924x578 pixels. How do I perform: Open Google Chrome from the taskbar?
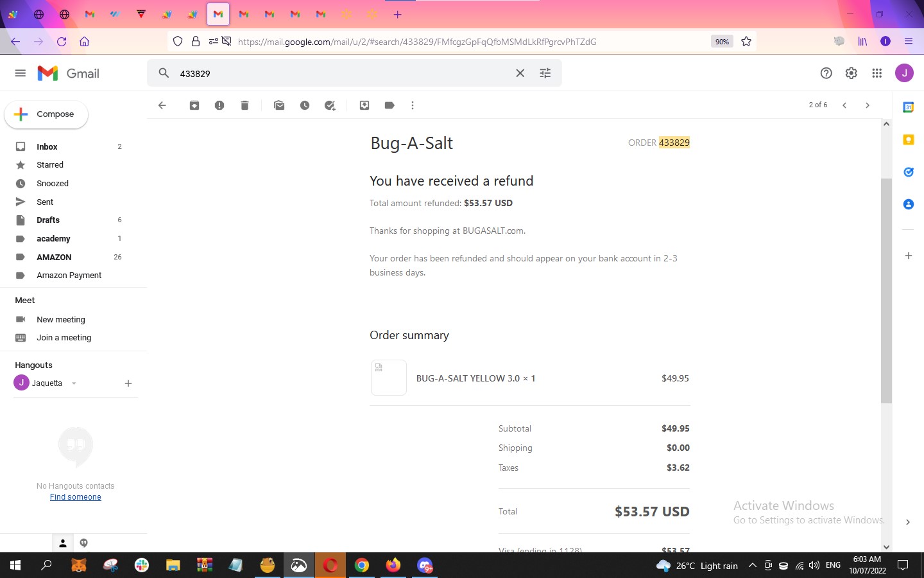coord(362,565)
